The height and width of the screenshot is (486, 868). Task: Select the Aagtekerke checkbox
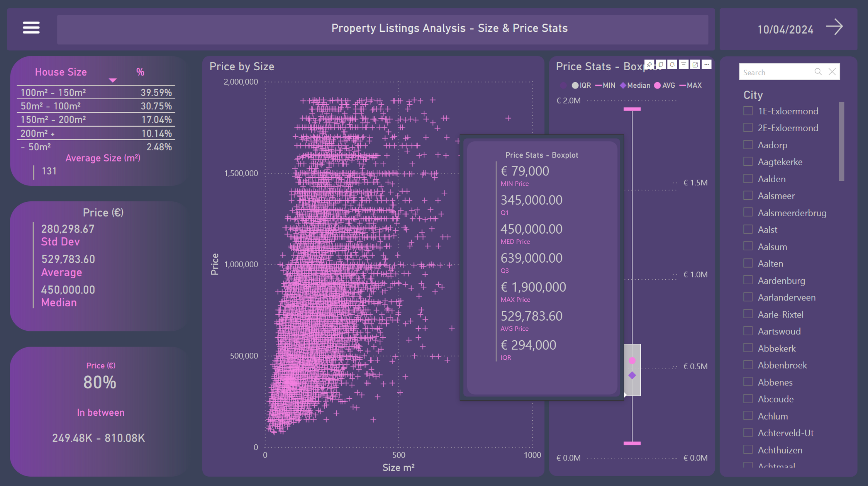[748, 162]
